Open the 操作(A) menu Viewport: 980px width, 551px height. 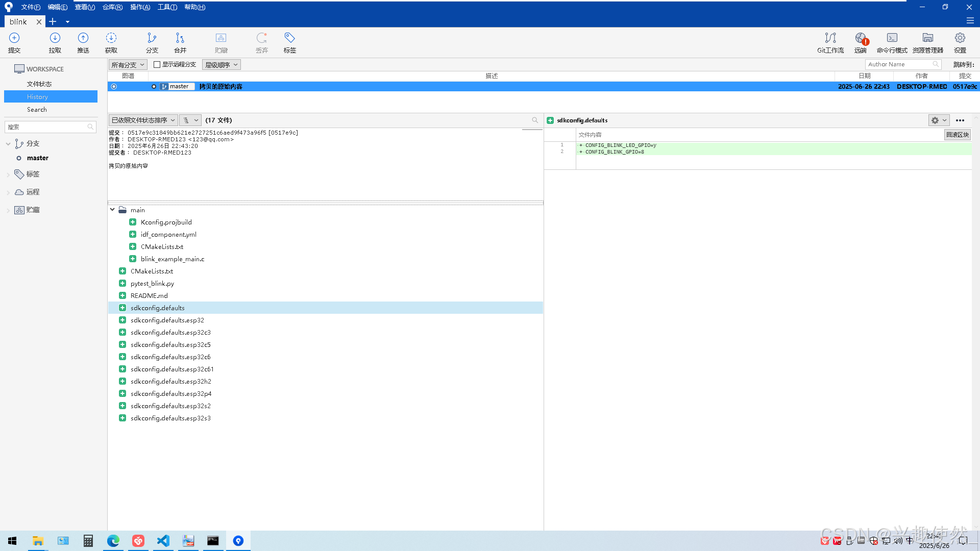click(x=140, y=7)
